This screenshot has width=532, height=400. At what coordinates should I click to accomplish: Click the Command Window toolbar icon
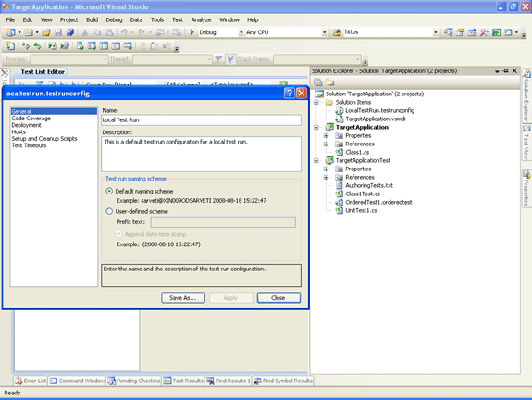coord(508,32)
